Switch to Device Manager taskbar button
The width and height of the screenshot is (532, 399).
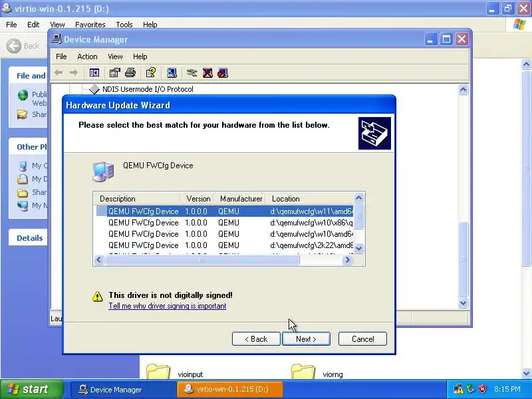(123, 389)
